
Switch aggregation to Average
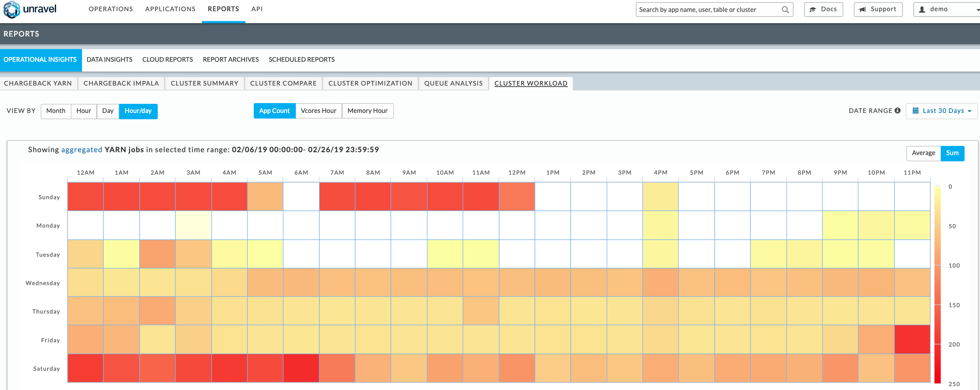(923, 153)
